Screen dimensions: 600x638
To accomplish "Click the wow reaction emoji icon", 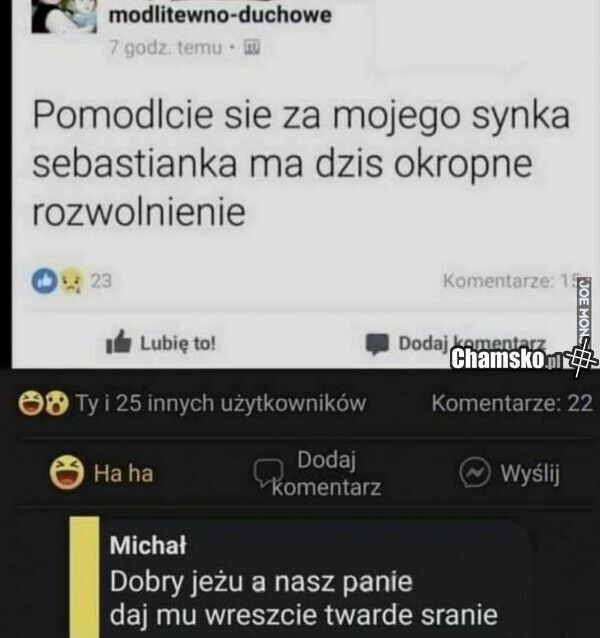I will [57, 403].
